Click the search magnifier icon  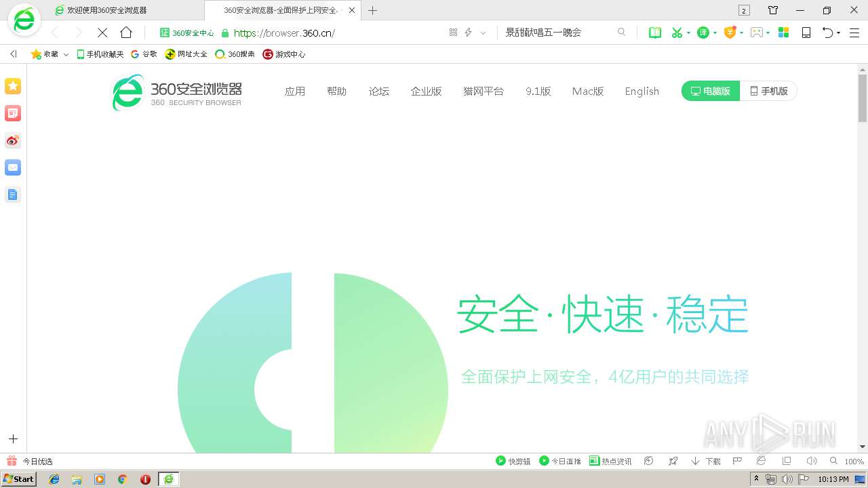(x=621, y=33)
